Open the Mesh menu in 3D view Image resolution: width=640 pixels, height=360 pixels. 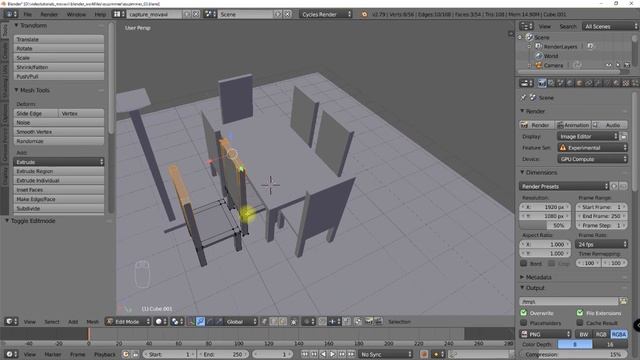point(92,322)
